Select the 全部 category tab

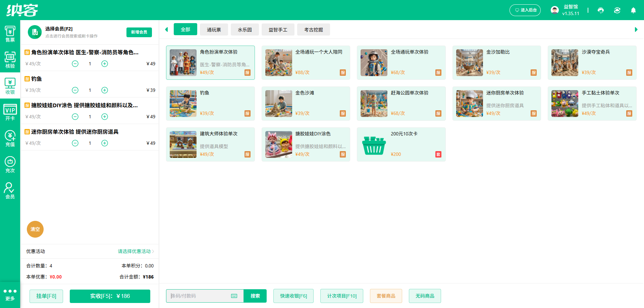coord(185,29)
